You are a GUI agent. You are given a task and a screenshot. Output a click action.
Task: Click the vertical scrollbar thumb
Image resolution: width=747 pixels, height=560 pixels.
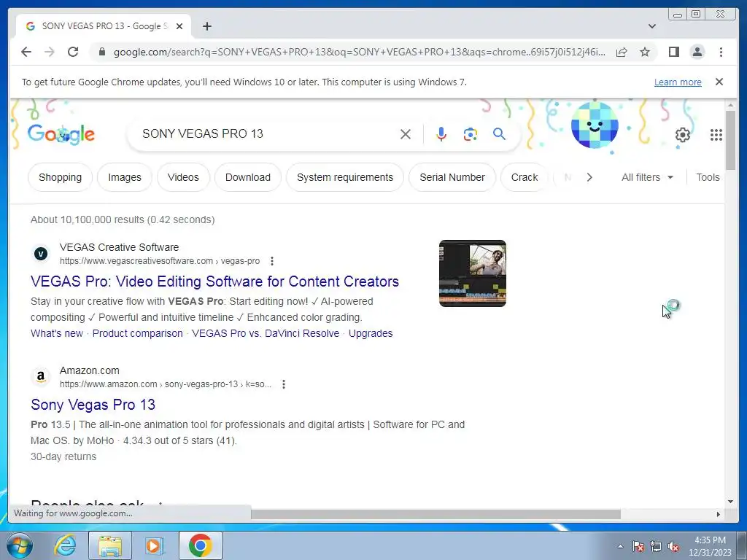tap(730, 139)
